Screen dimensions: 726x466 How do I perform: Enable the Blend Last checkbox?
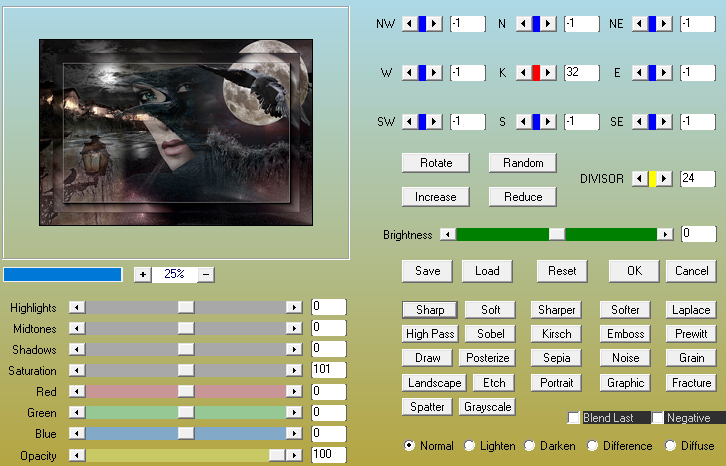[574, 418]
